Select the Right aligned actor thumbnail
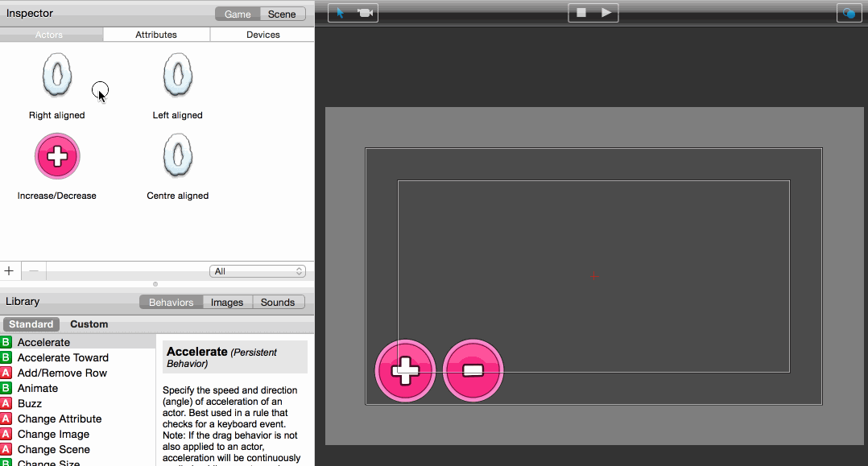868x466 pixels. point(57,75)
